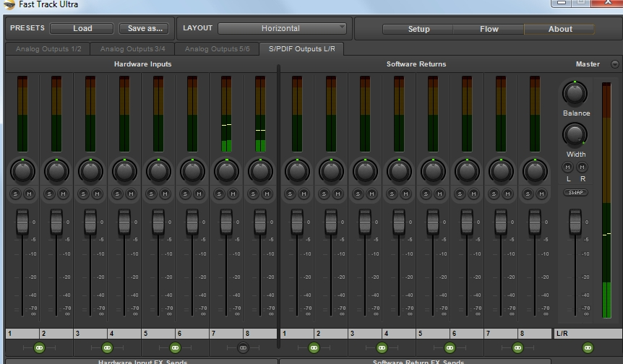Toggle stereo link for software returns 7-8
This screenshot has width=623, height=364.
[517, 347]
